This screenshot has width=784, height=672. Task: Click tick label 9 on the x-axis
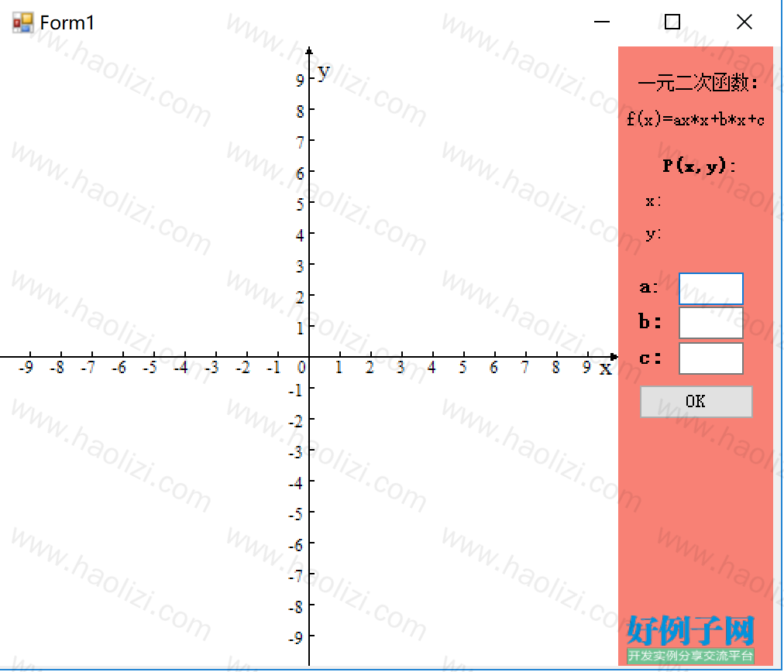tap(586, 368)
